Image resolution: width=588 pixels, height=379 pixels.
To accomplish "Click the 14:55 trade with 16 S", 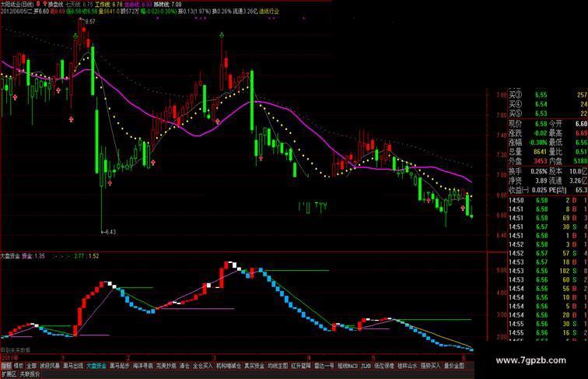I will click(548, 332).
